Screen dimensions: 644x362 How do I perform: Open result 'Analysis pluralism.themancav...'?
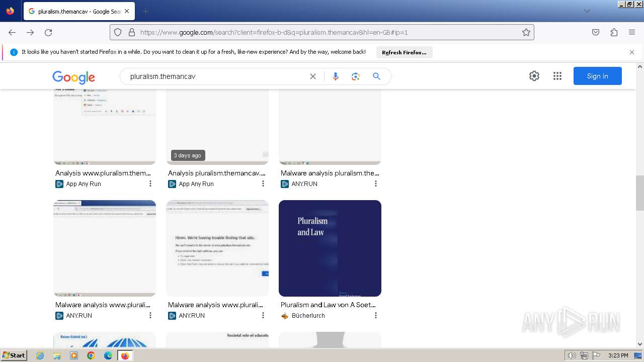point(217,173)
